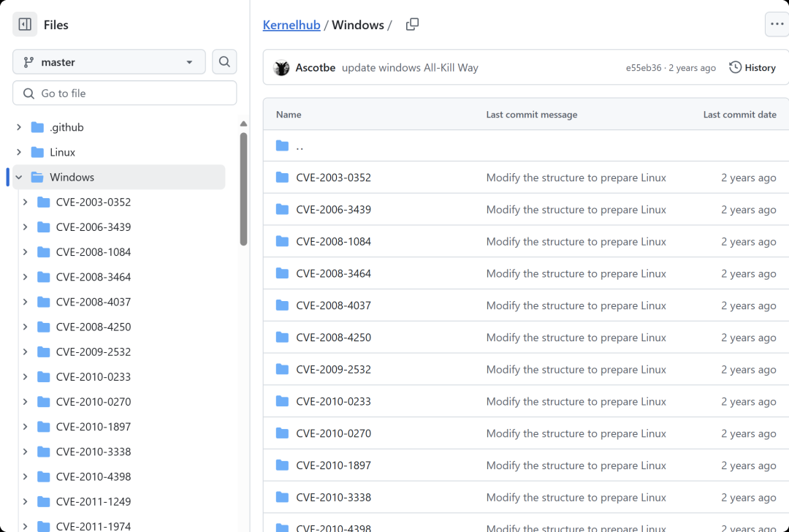The height and width of the screenshot is (532, 789).
Task: Open the History link text
Action: tap(760, 67)
